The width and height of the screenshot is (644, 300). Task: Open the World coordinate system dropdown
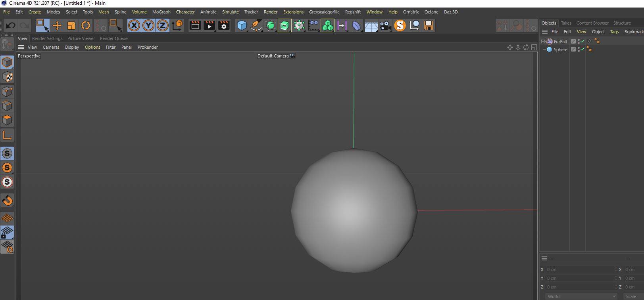[581, 296]
